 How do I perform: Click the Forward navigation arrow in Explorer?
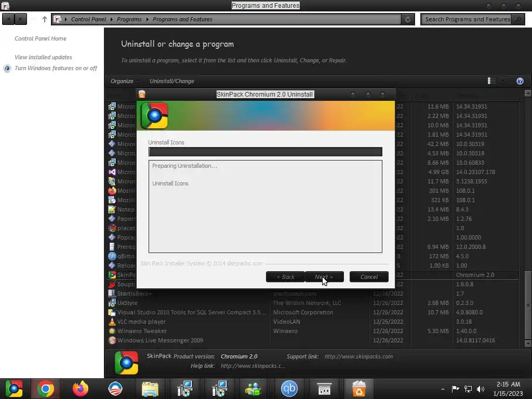point(21,19)
